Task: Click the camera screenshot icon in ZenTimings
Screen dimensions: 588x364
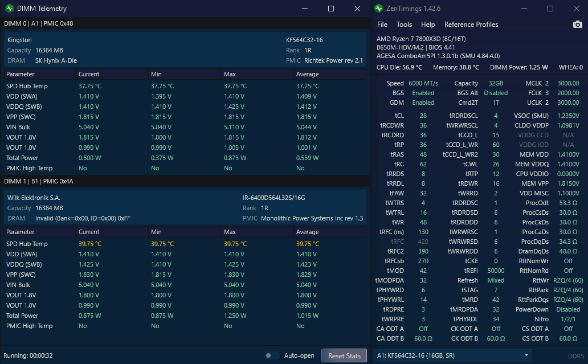Action: coord(578,24)
